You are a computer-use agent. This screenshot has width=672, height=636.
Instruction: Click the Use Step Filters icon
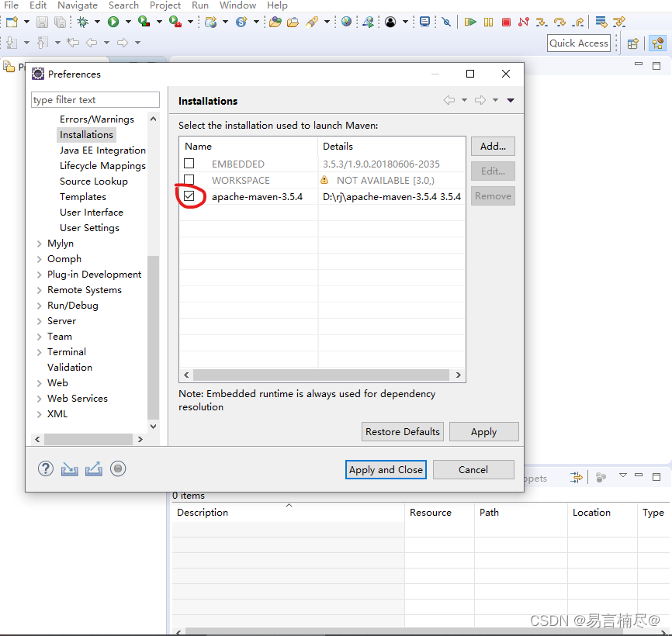[619, 22]
